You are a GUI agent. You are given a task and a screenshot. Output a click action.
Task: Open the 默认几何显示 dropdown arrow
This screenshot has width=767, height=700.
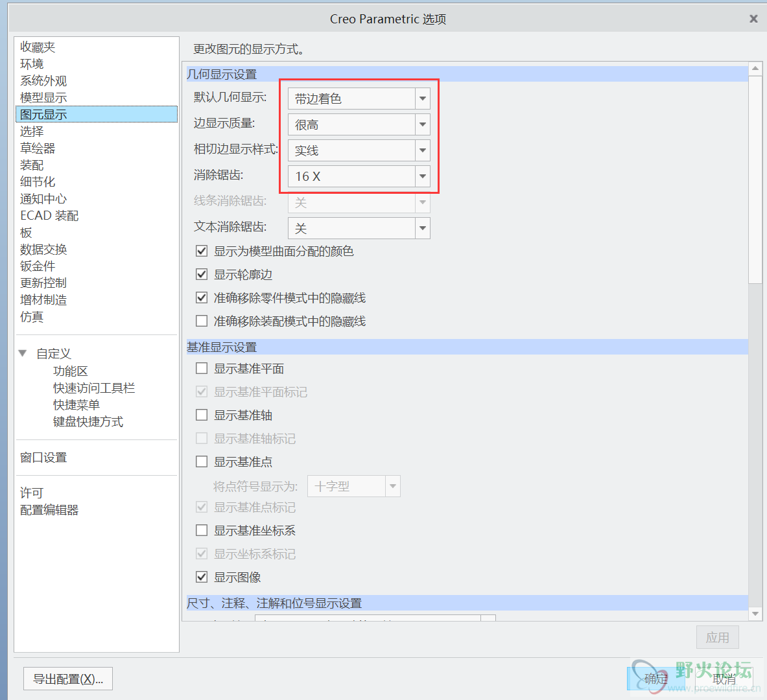[423, 99]
